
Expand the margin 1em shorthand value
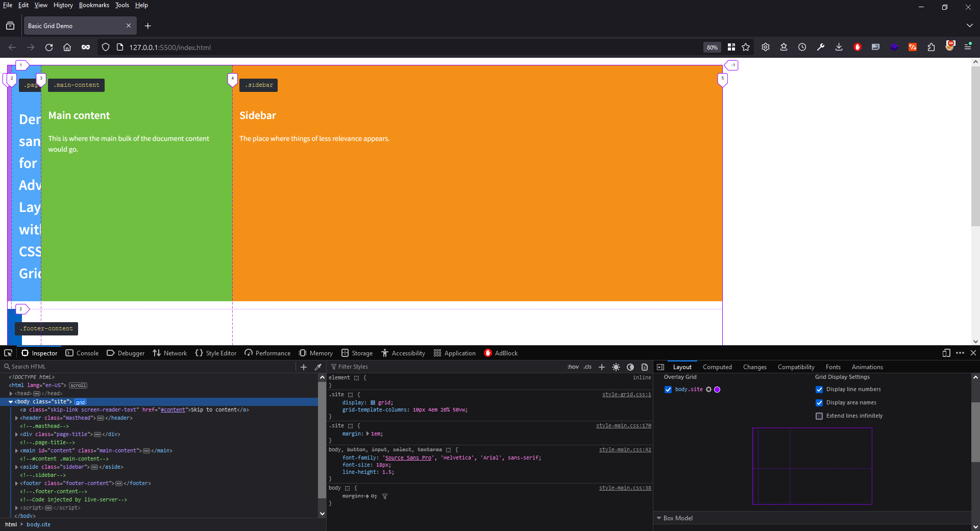(x=367, y=434)
